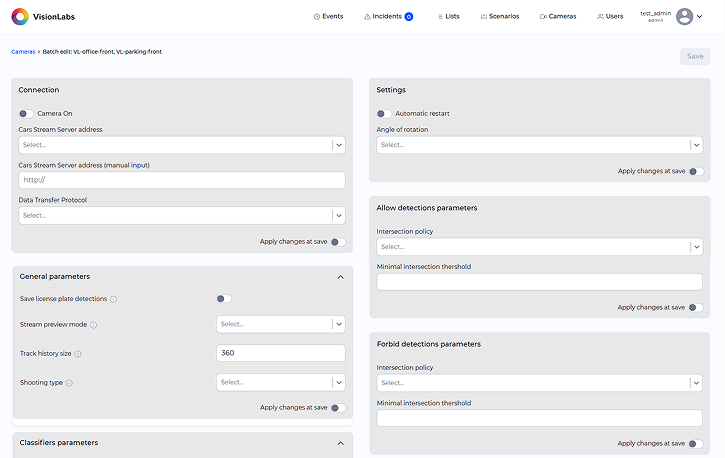The image size is (725, 458).
Task: Open the Cars Stream Server address dropdown
Action: tap(182, 145)
